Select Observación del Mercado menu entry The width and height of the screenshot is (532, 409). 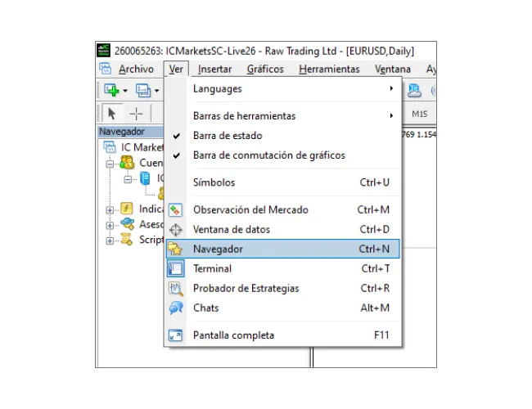[x=282, y=210]
